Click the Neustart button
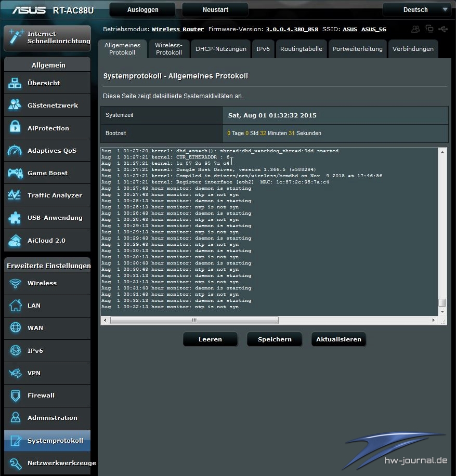Image resolution: width=456 pixels, height=476 pixels. [215, 10]
